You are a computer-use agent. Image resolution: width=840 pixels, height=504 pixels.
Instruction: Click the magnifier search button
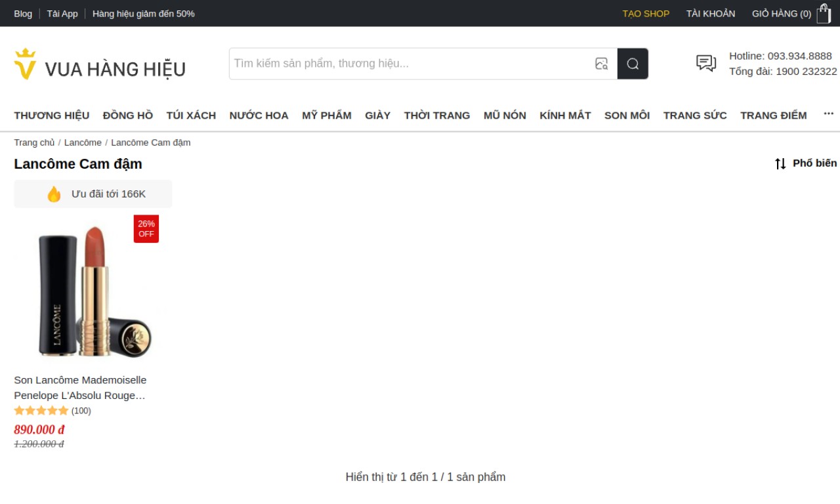click(x=633, y=64)
